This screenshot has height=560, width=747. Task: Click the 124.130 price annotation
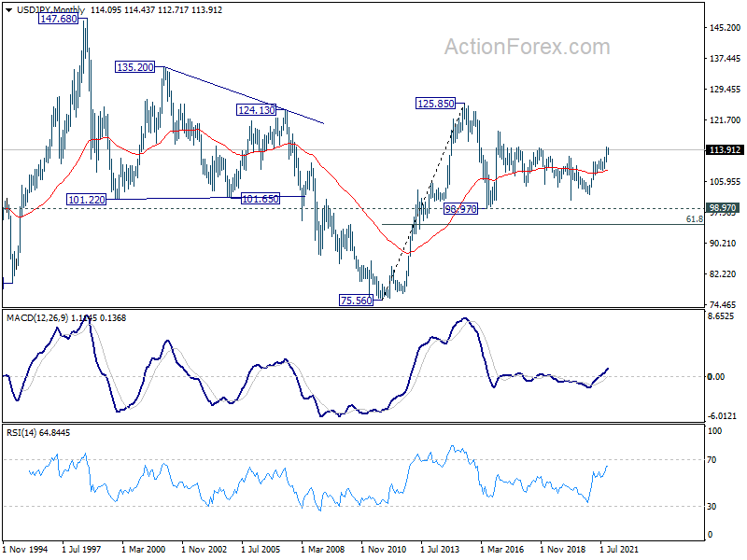coord(255,109)
